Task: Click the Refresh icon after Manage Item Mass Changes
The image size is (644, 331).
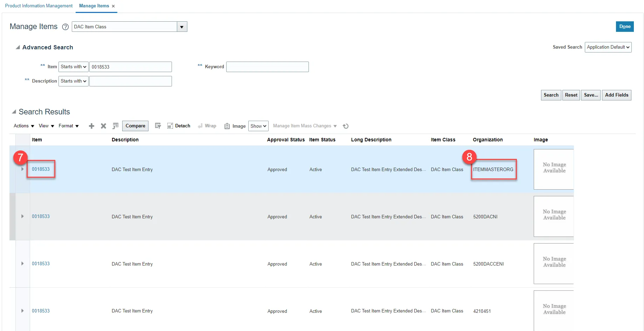Action: tap(346, 126)
